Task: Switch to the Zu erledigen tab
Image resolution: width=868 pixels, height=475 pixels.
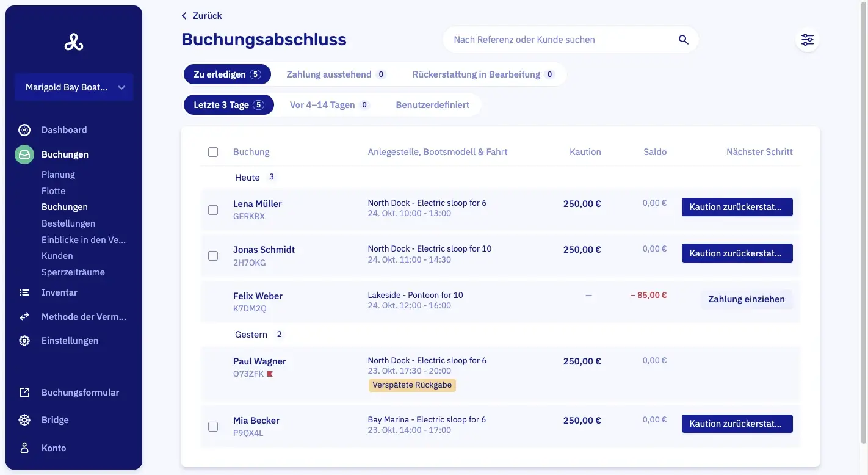Action: coord(227,74)
